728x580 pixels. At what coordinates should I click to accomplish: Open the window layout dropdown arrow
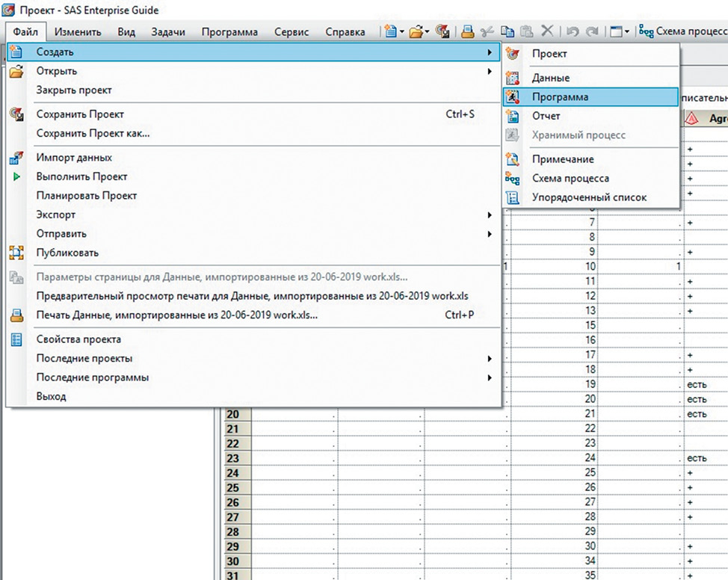click(627, 31)
